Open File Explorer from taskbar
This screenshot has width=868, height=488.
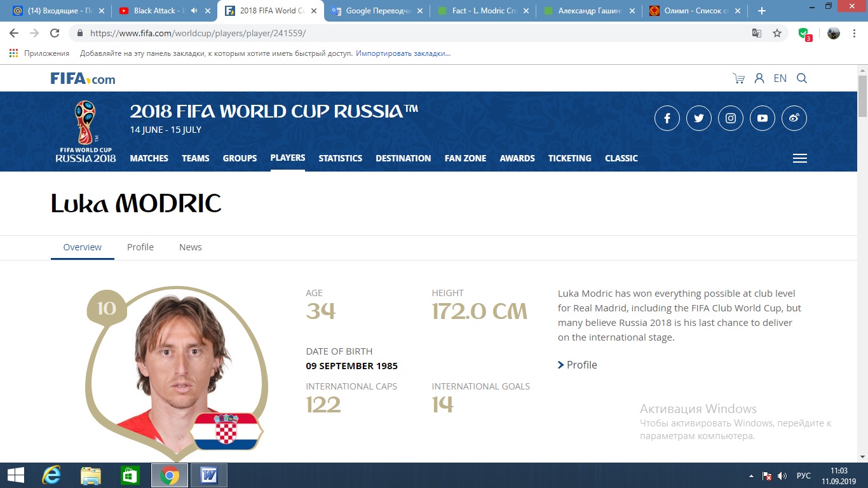pyautogui.click(x=91, y=475)
